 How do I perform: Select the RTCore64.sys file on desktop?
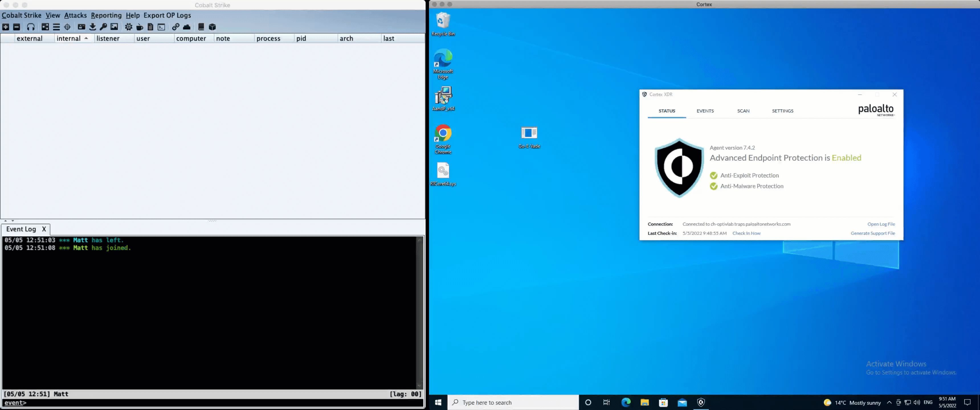pyautogui.click(x=443, y=174)
